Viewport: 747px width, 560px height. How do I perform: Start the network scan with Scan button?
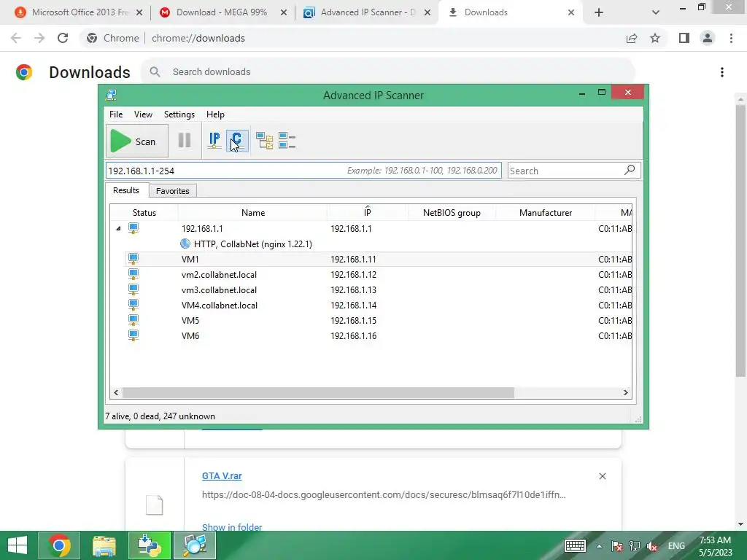pyautogui.click(x=136, y=141)
